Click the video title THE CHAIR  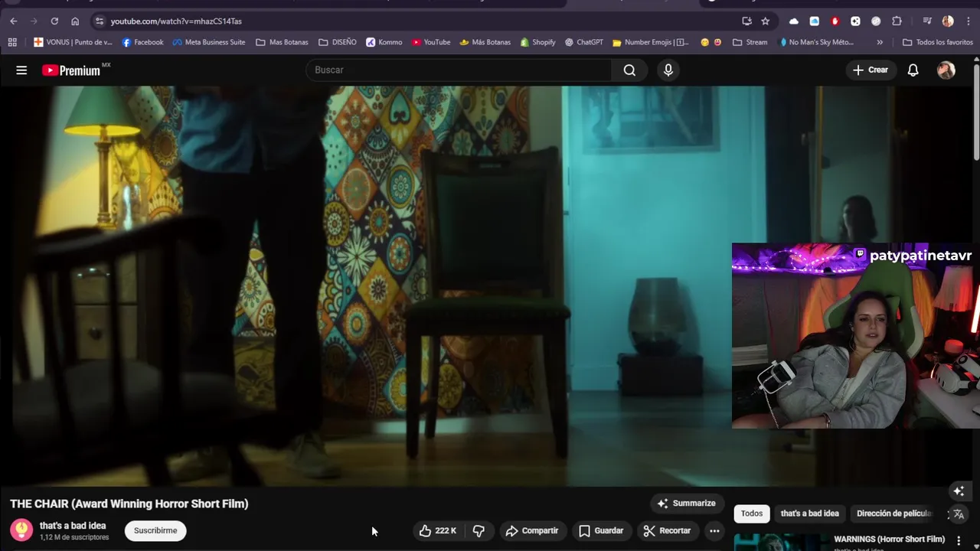[129, 504]
